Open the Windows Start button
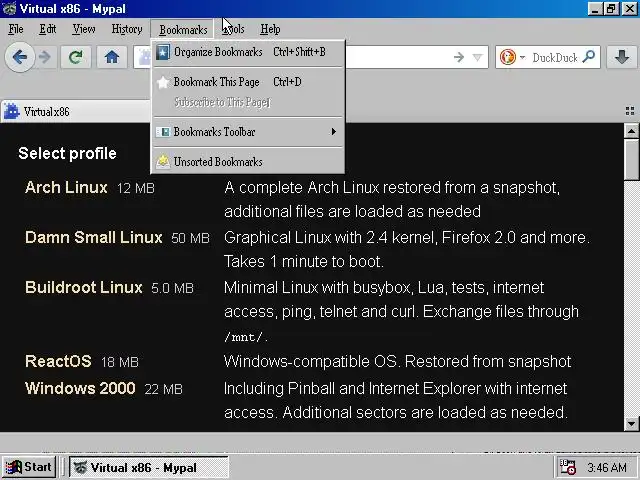The image size is (640, 480). [x=29, y=467]
